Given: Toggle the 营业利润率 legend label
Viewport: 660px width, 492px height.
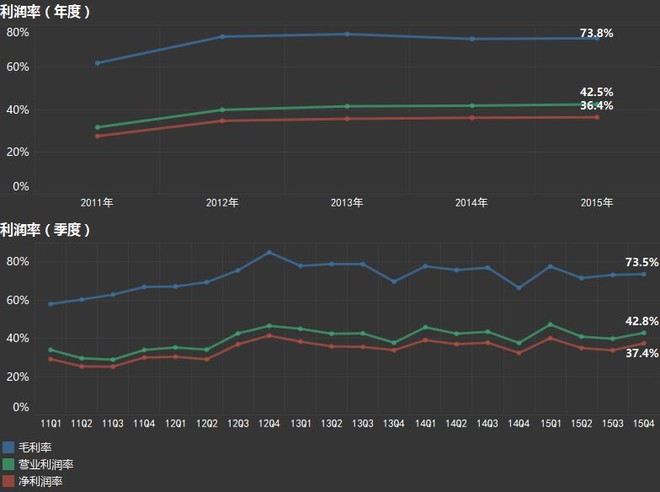Looking at the screenshot, I should point(46,464).
